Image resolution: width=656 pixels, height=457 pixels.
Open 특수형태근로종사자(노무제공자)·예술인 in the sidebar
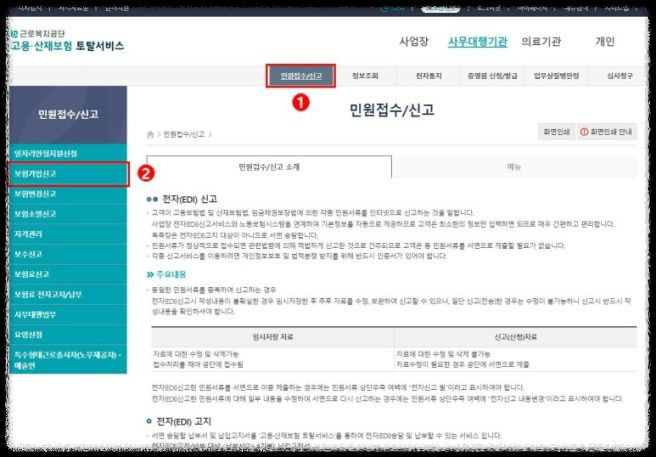point(68,360)
